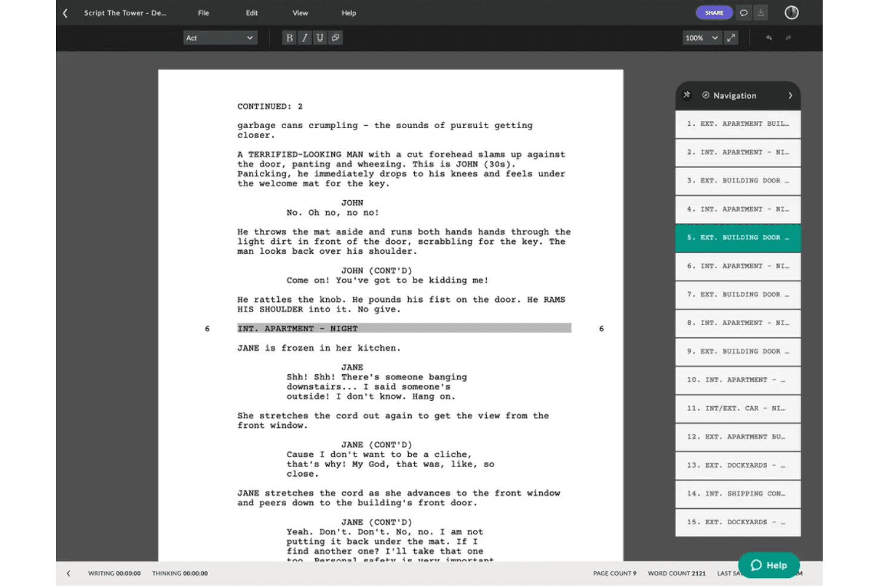Enter fullscreen with the expand arrows icon
This screenshot has height=588, width=882.
click(x=731, y=38)
